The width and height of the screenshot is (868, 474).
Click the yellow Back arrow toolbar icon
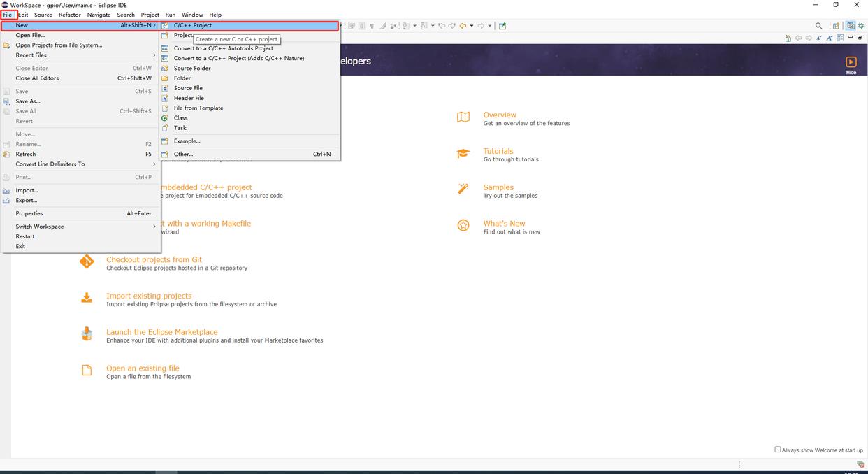coord(463,26)
